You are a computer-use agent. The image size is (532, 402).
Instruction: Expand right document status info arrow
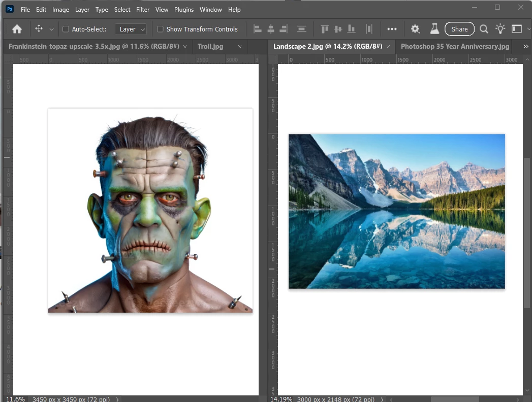tap(383, 399)
